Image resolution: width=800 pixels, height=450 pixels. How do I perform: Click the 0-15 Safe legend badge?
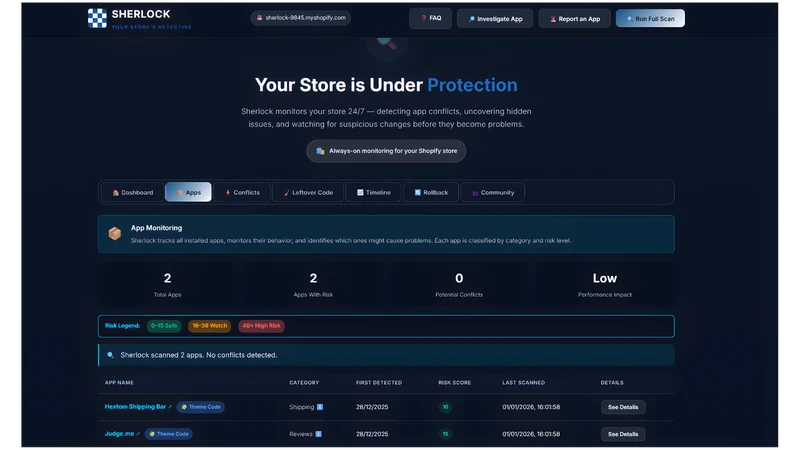click(164, 326)
